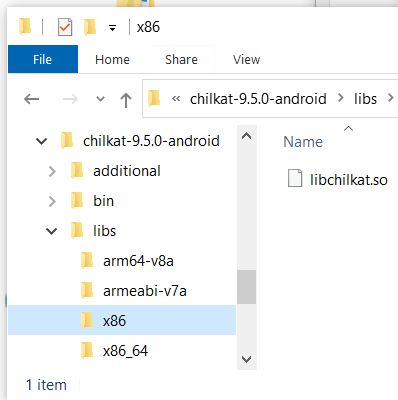This screenshot has height=400, width=398.
Task: Open chevron dropdown after libs breadcrumb
Action: [x=390, y=98]
